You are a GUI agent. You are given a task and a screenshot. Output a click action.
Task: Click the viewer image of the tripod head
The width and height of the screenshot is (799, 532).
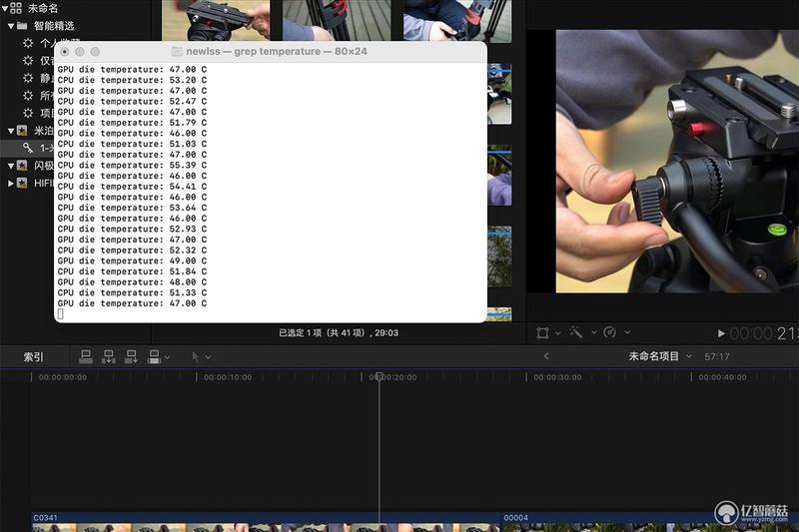point(677,161)
